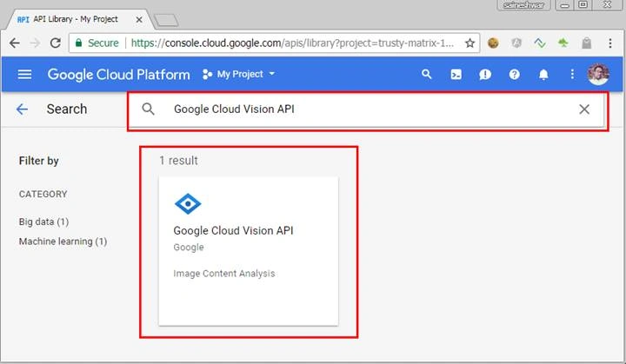Click the browser back arrow button
This screenshot has width=626, height=364.
[x=15, y=43]
